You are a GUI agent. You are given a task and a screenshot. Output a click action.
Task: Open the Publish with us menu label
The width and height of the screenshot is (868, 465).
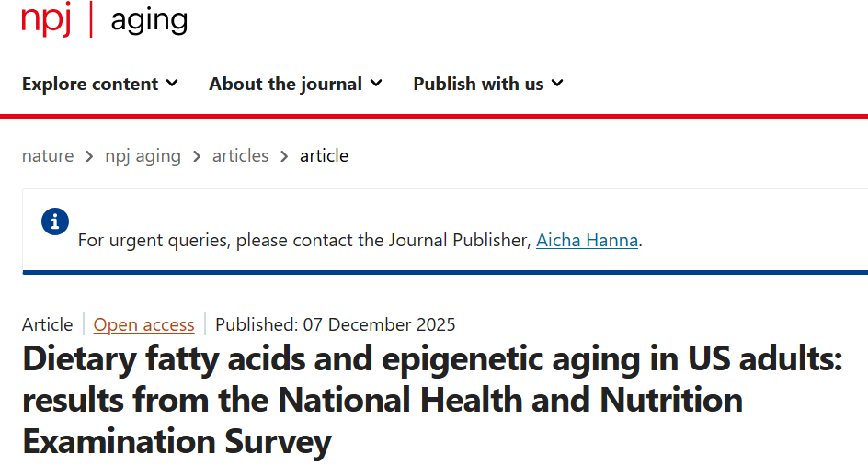[478, 84]
